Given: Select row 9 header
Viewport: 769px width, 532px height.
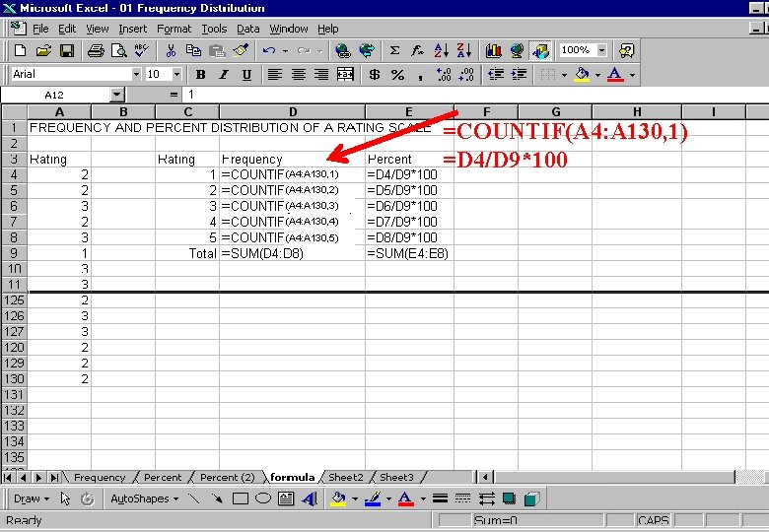Looking at the screenshot, I should click(14, 253).
